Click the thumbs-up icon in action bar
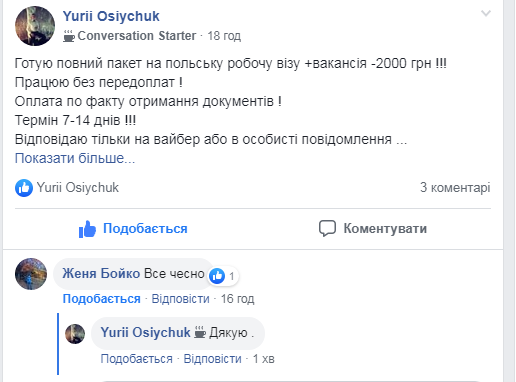Screen dimensions: 516x382 (x=87, y=229)
